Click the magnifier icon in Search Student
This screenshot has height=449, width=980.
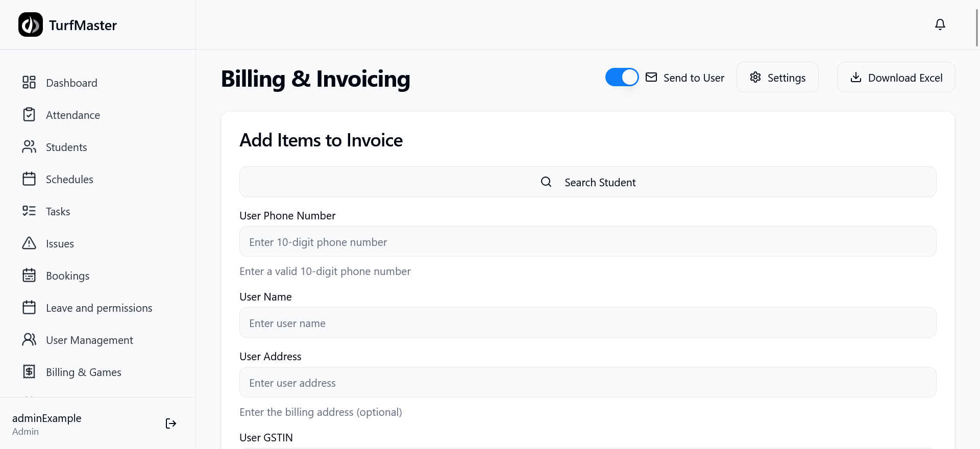click(x=546, y=182)
